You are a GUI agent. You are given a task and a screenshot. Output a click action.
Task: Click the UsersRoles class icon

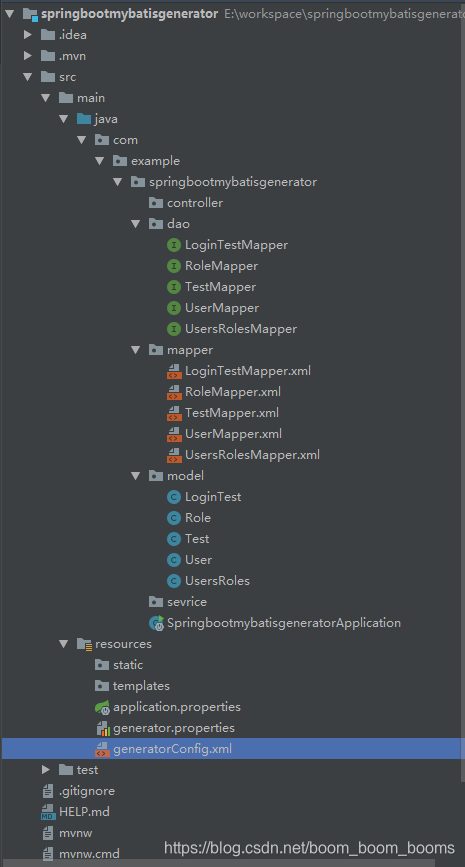[174, 581]
